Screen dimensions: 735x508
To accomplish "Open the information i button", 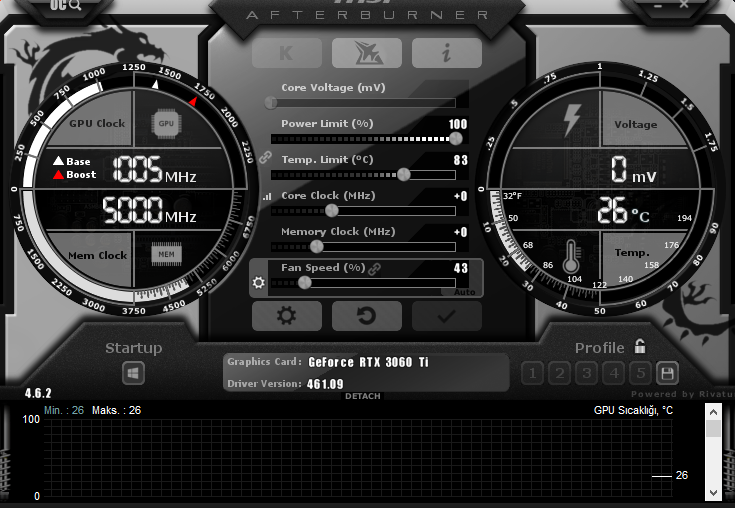I will tap(447, 53).
